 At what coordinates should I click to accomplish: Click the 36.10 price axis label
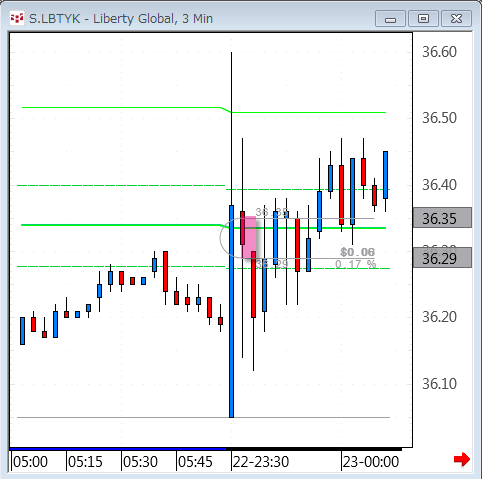(x=439, y=384)
